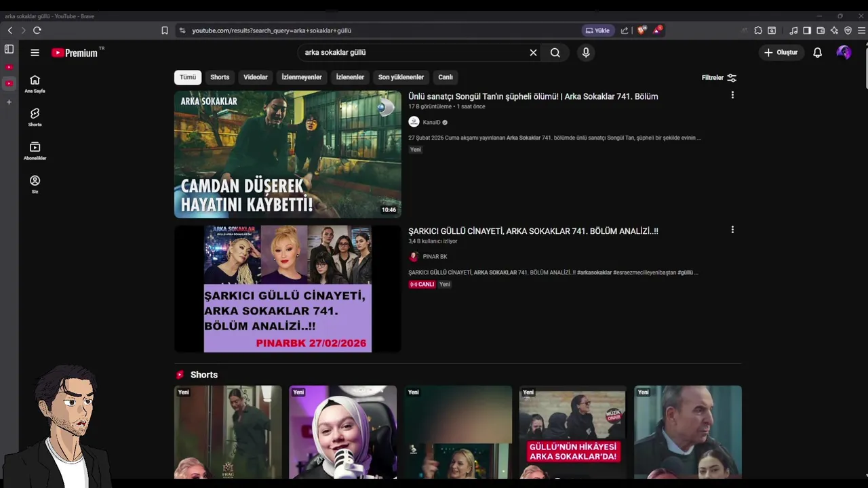This screenshot has height=488, width=868.
Task: Open the account avatar menu
Action: click(844, 52)
